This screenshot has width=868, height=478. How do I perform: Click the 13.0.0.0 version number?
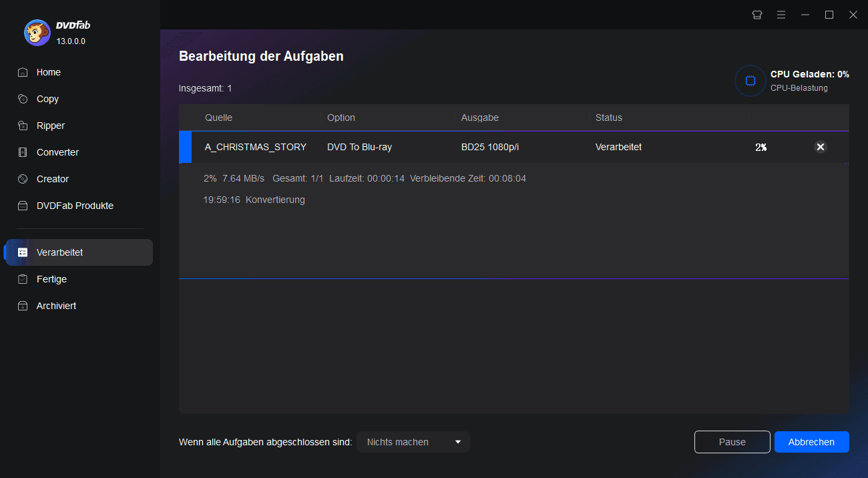point(71,41)
